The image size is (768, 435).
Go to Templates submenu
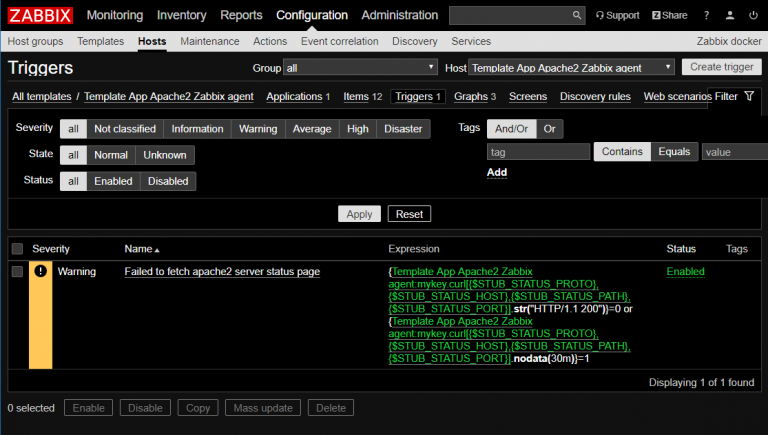pyautogui.click(x=100, y=41)
